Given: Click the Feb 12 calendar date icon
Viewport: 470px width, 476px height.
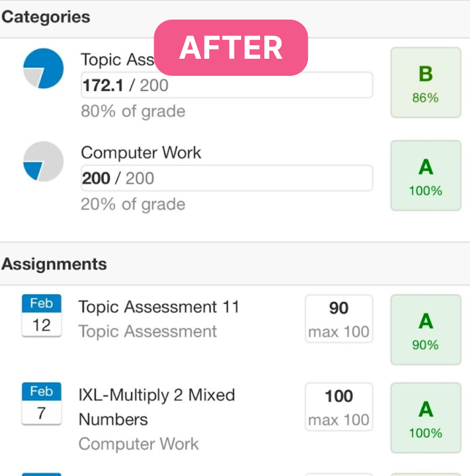Looking at the screenshot, I should click(x=41, y=316).
